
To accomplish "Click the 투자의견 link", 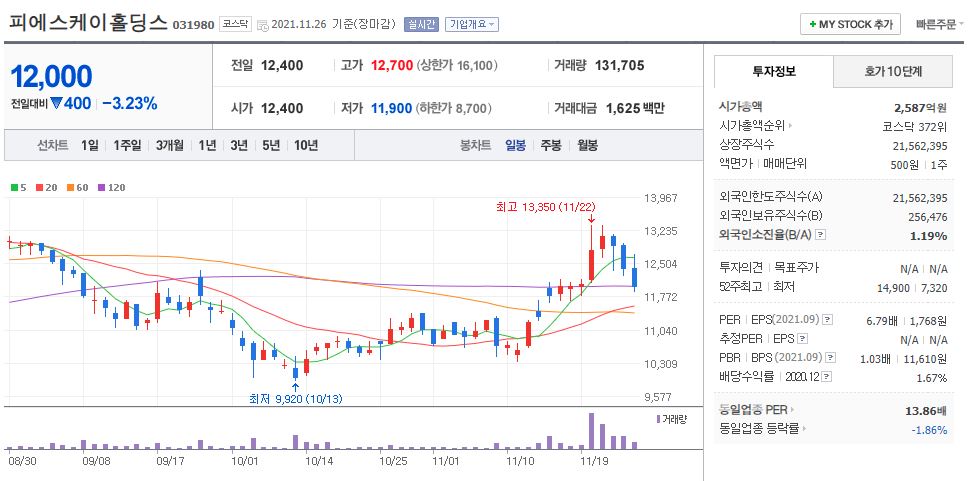I will [x=740, y=268].
